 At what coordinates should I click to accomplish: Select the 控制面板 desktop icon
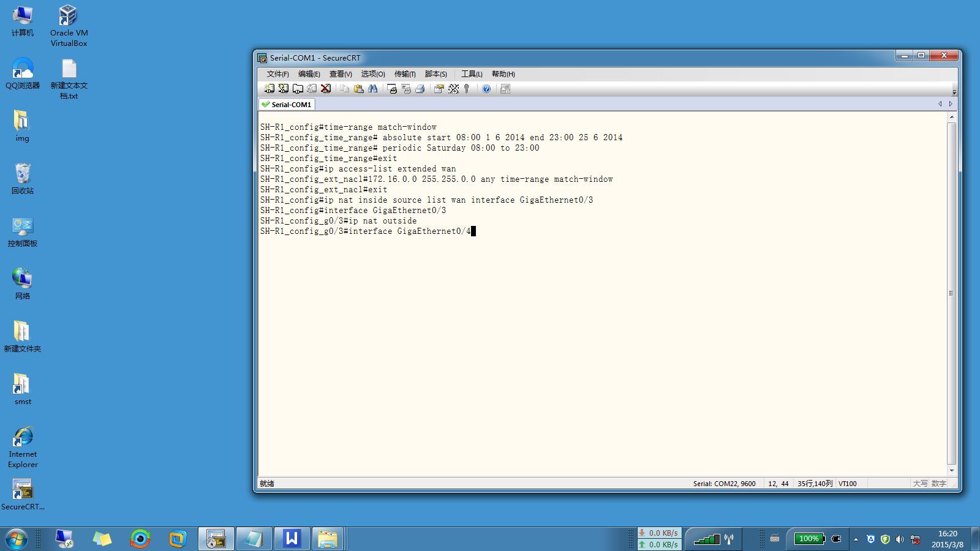pos(23,231)
